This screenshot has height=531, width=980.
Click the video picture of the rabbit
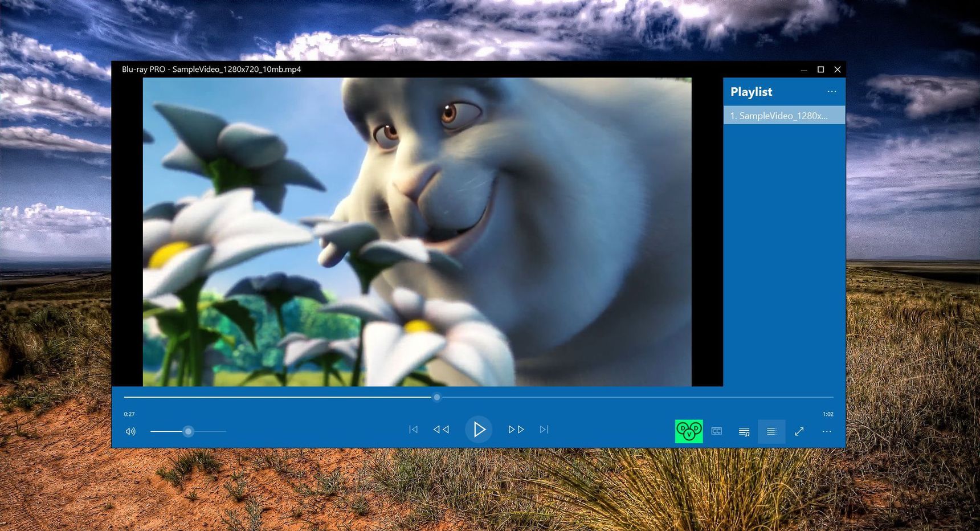tap(417, 232)
